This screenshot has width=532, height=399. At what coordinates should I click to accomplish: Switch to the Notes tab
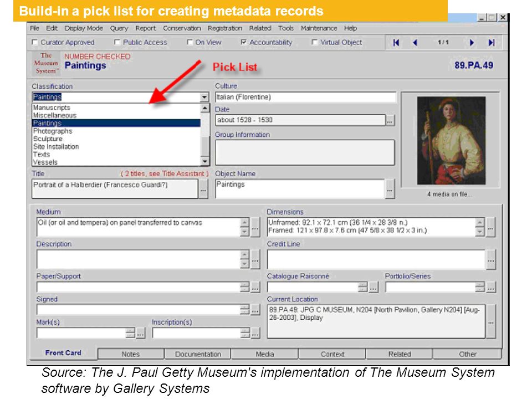[131, 354]
